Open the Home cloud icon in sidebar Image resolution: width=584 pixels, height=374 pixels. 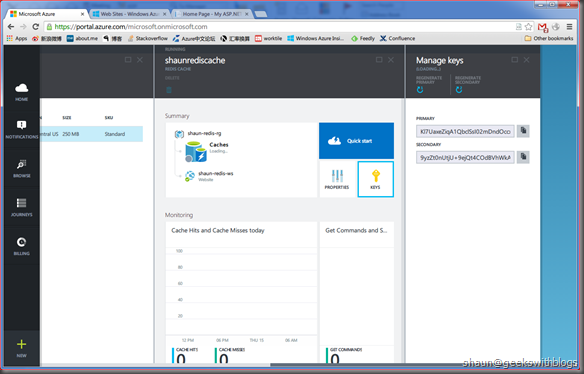(22, 88)
